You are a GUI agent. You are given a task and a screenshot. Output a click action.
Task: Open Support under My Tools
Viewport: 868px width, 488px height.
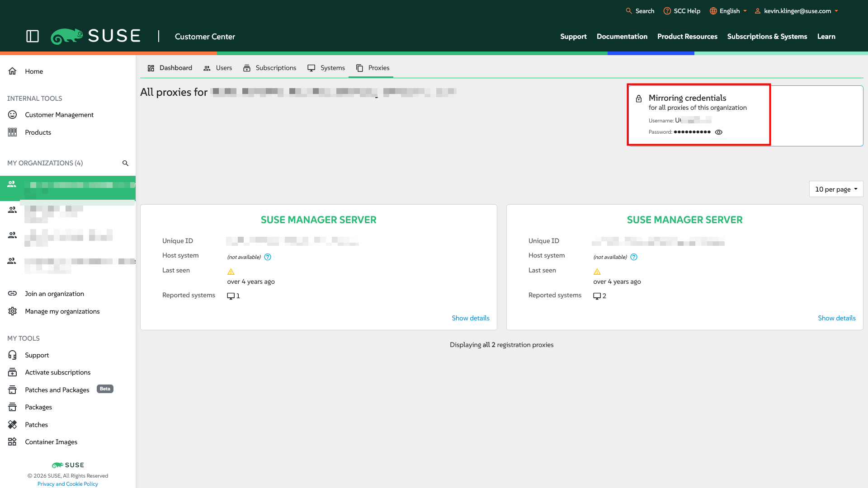tap(37, 355)
